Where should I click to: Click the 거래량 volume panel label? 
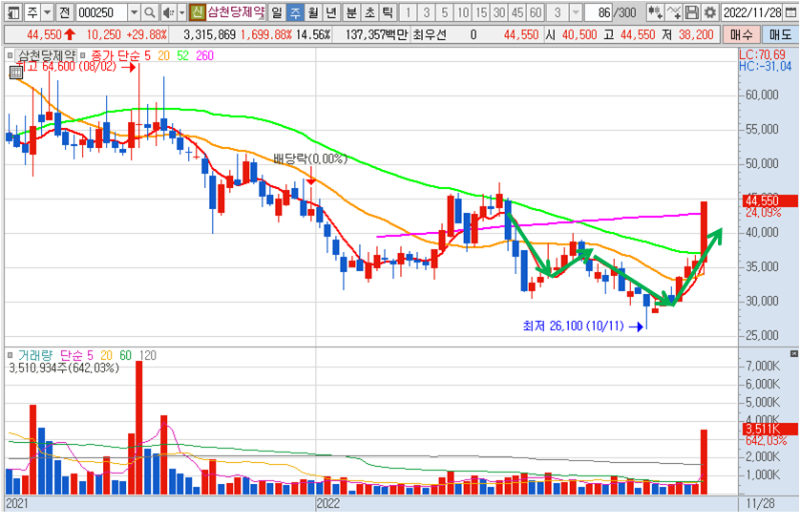point(35,355)
